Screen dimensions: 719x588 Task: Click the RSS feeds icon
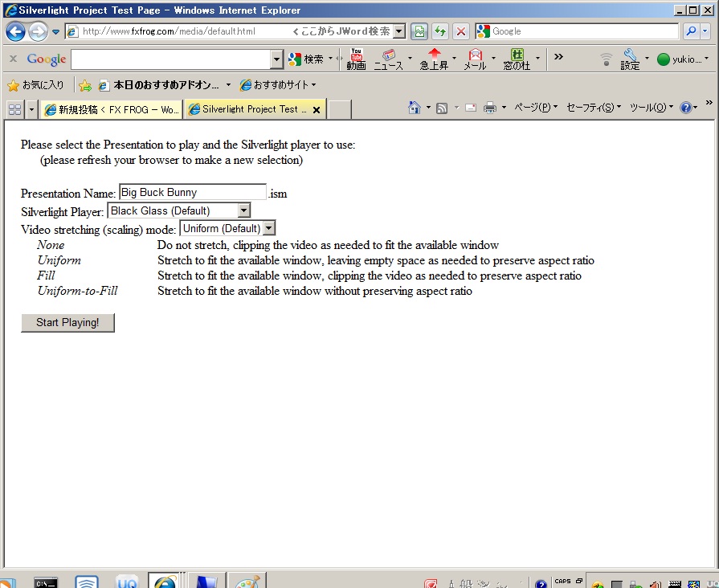(442, 108)
